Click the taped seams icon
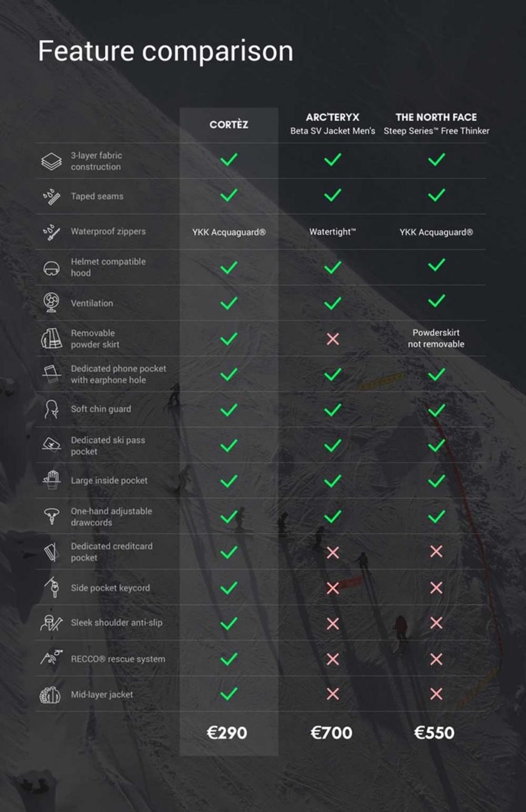 tap(51, 196)
